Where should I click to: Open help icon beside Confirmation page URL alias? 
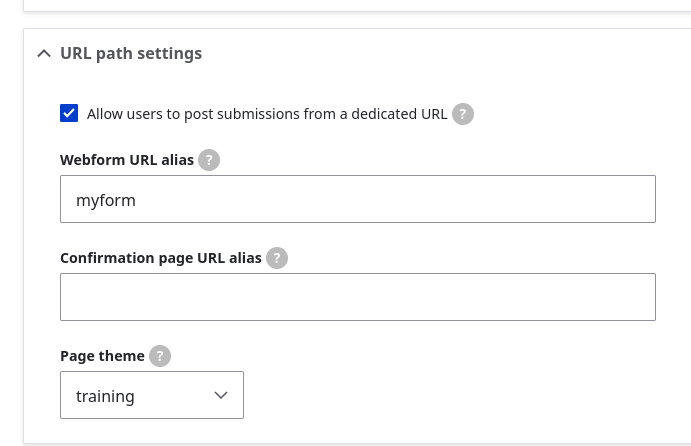277,258
